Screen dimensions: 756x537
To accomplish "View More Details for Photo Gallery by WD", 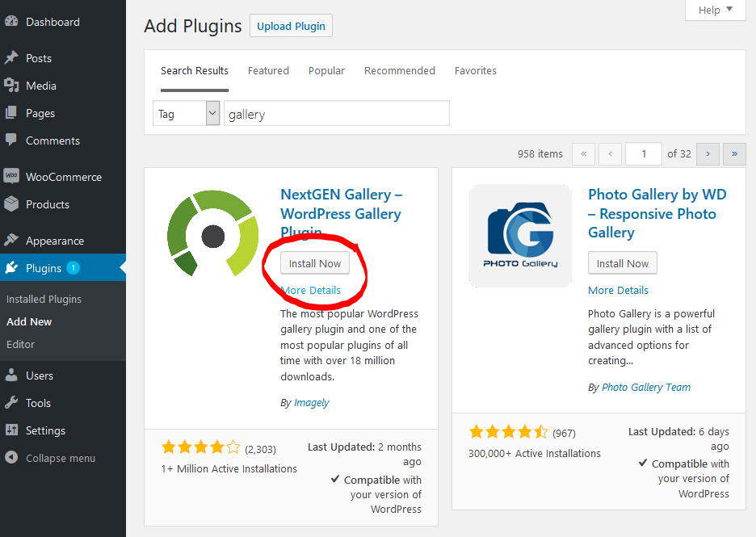I will 618,290.
